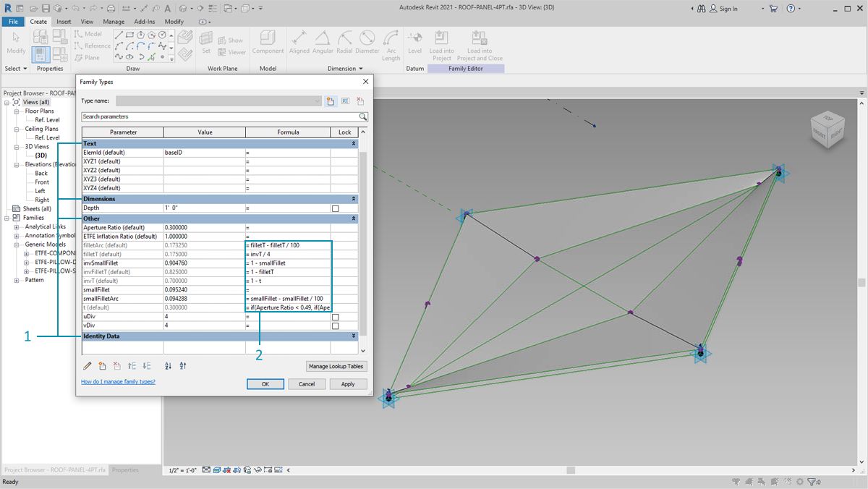Collapse the Text parameter group
868x489 pixels.
tap(354, 144)
